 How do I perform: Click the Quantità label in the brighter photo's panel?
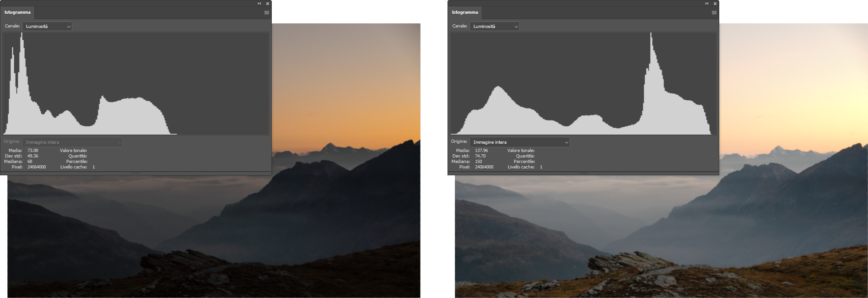point(525,156)
